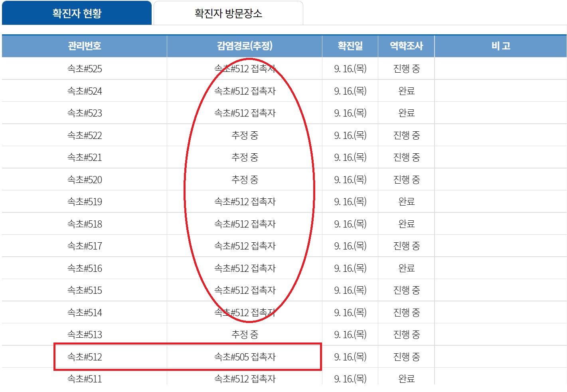This screenshot has height=392, width=567.
Task: Click the 속초#505 접촉자 cell
Action: tap(245, 357)
